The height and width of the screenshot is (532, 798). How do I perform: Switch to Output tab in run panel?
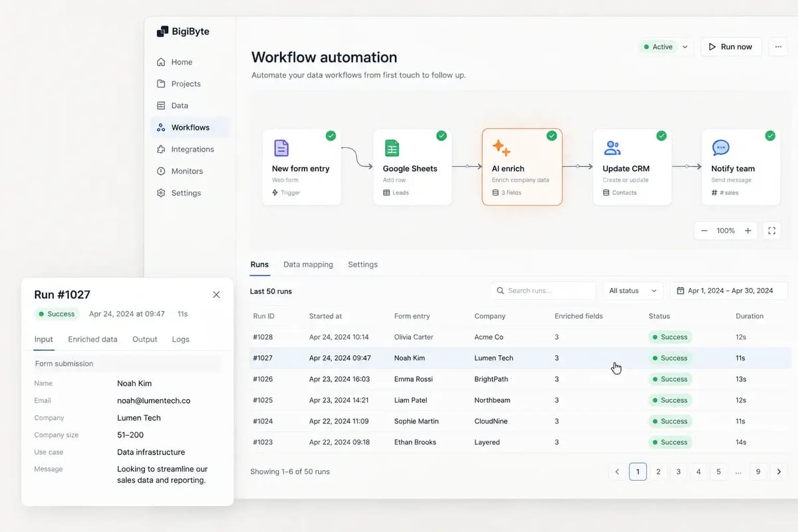(x=145, y=339)
